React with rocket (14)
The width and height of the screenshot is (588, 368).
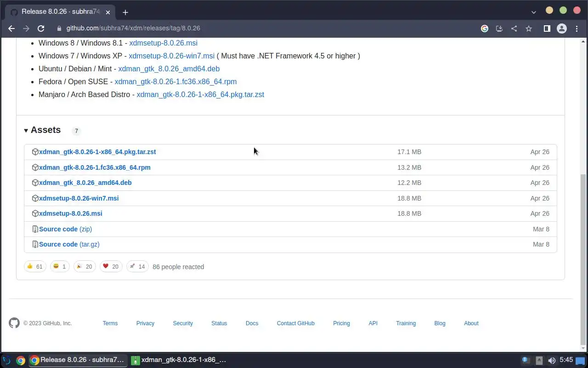[x=137, y=266]
